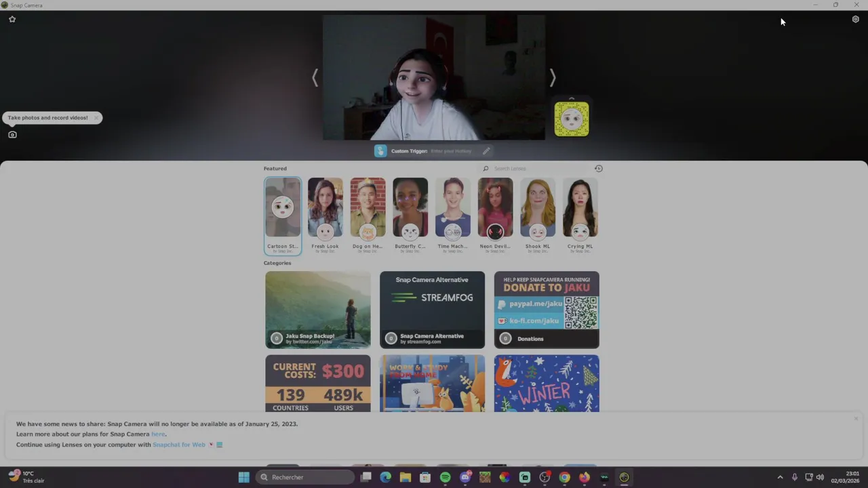Edit custom trigger with pencil icon
The width and height of the screenshot is (868, 488).
click(486, 151)
